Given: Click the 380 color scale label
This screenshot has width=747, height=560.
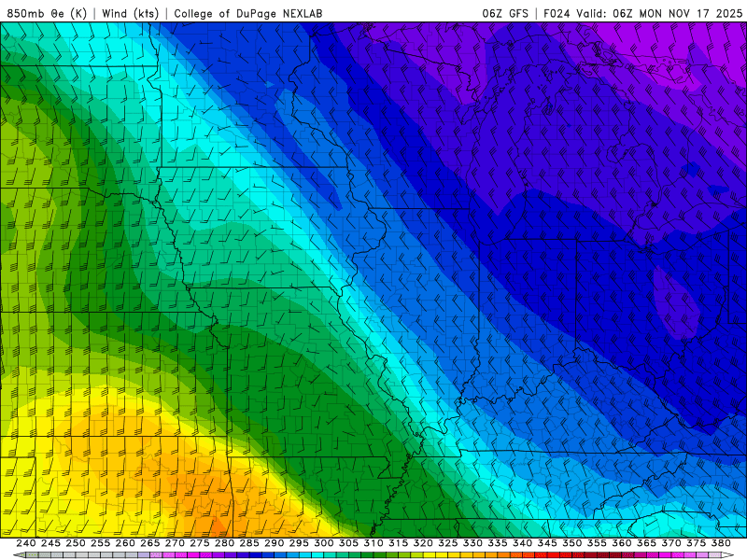Looking at the screenshot, I should pos(721,543).
